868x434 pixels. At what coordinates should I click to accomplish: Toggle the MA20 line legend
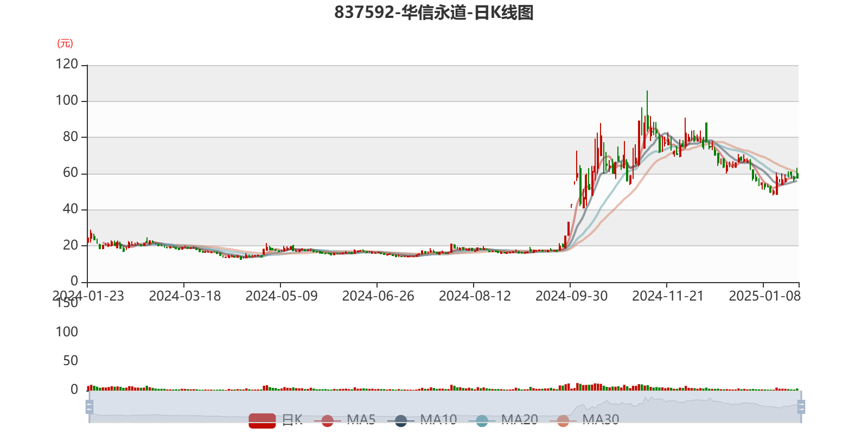tap(503, 420)
